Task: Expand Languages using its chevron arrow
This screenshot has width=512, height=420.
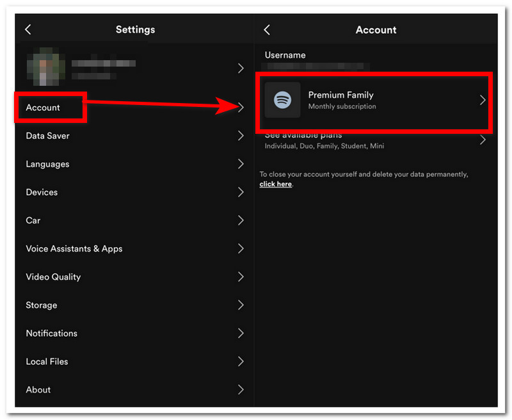Action: point(241,164)
